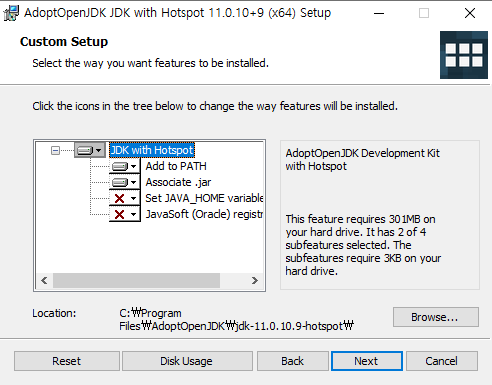Click the 'This feature requires 301MB' text
Image resolution: width=492 pixels, height=385 pixels.
tap(363, 245)
